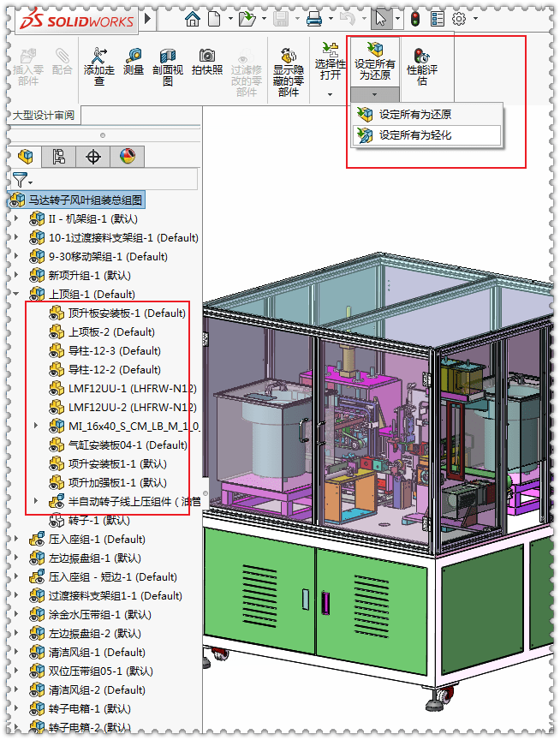Click the Print icon in top toolbar

click(313, 19)
